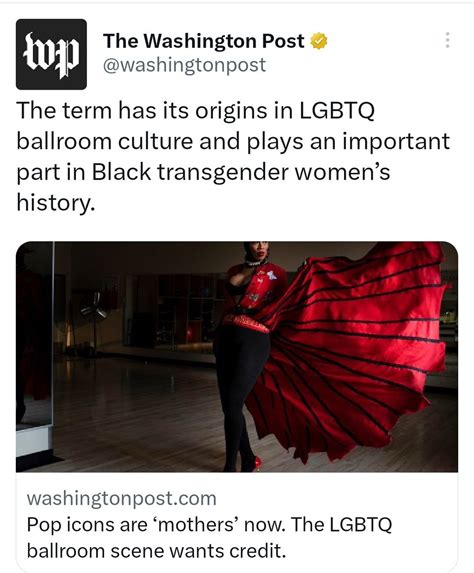Click the gold verified badge
Screen dimensions: 474x573
(319, 41)
